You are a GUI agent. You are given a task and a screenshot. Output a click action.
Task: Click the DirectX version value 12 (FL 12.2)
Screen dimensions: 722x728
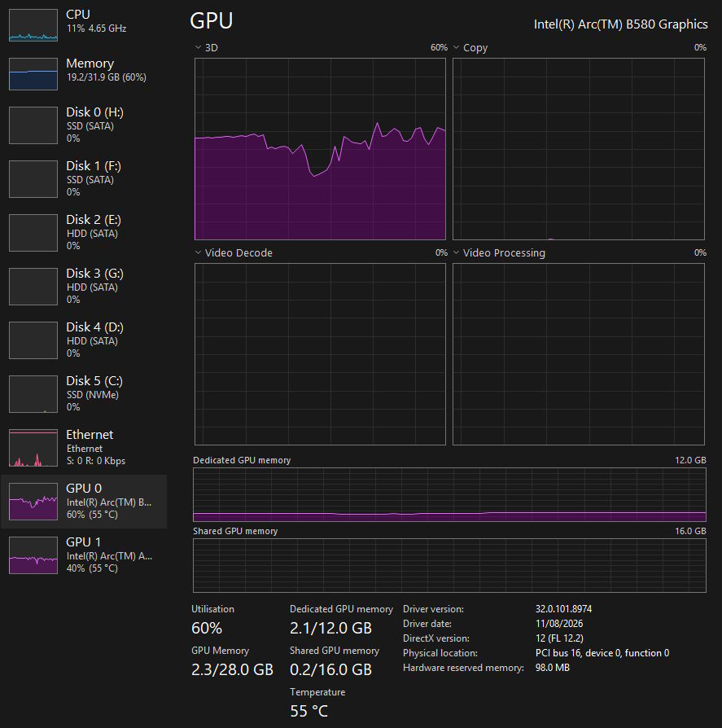559,638
